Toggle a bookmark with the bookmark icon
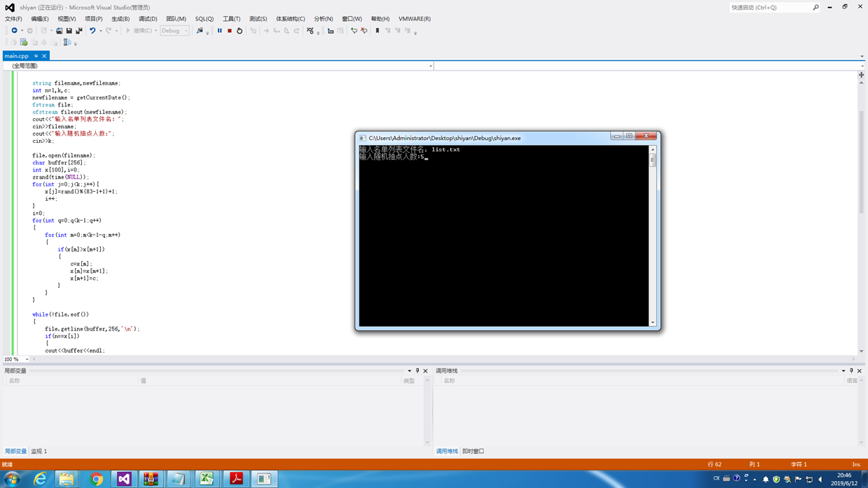This screenshot has height=488, width=868. pos(377,31)
